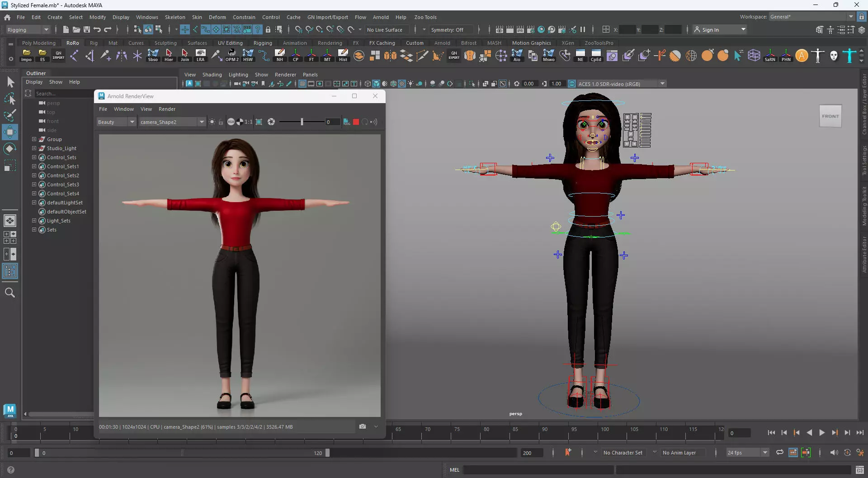Click the exposure slider in Arnold RenderView
Viewport: 868px width, 478px height.
(x=302, y=122)
